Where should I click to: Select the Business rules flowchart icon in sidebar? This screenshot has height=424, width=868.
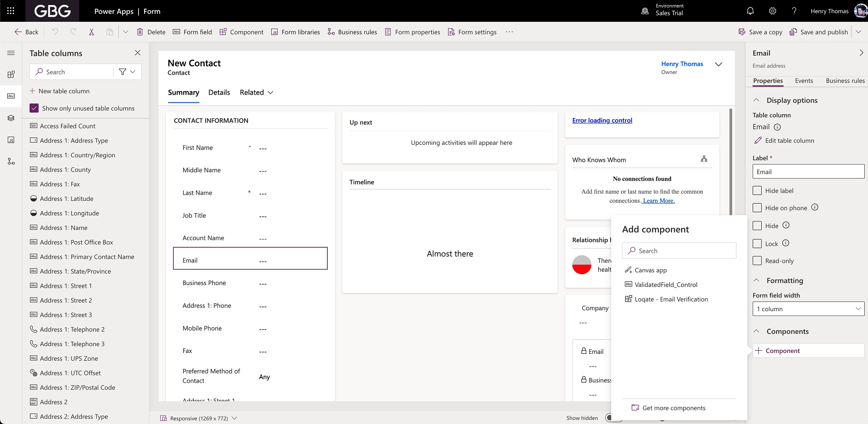tap(11, 161)
